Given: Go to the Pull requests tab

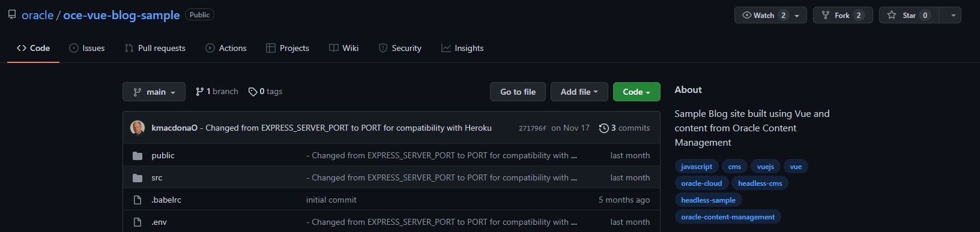Looking at the screenshot, I should [155, 48].
